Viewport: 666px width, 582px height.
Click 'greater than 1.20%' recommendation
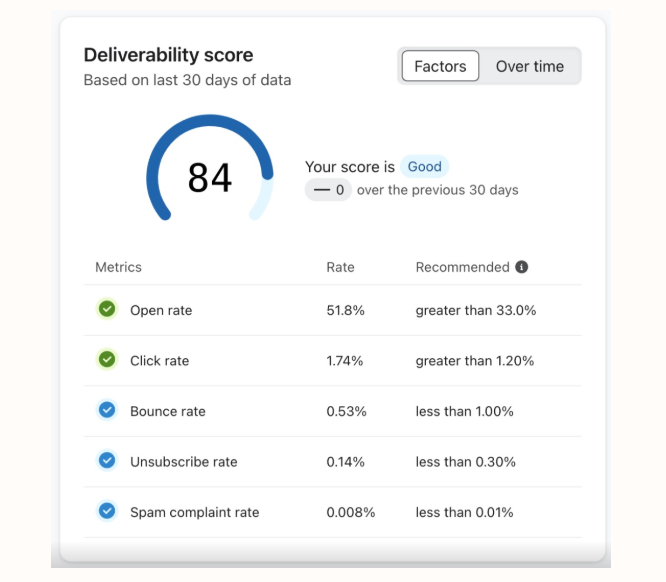coord(475,361)
